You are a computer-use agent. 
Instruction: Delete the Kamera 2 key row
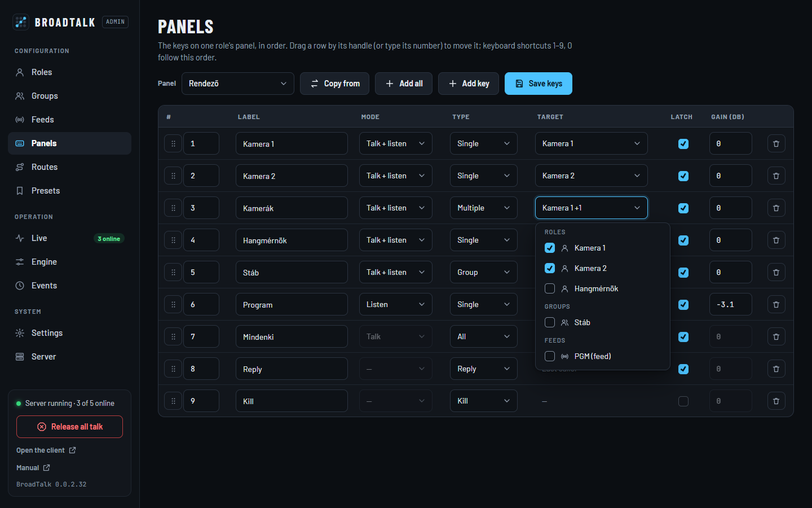pos(776,176)
